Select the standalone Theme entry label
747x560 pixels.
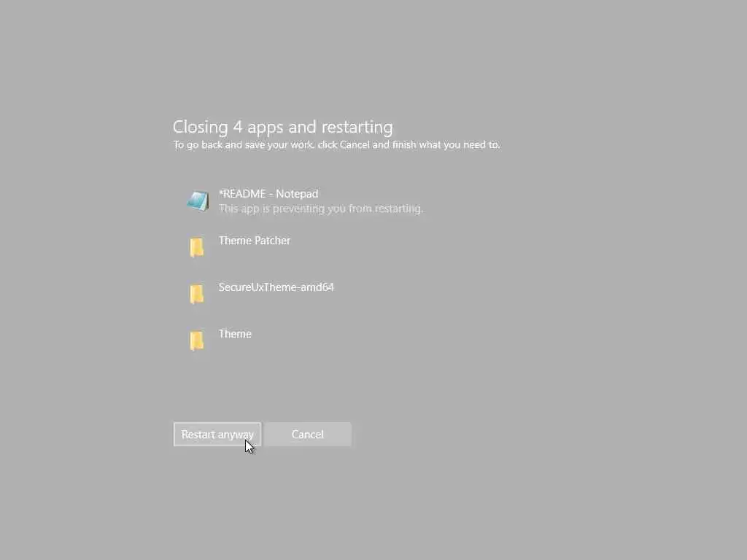235,334
